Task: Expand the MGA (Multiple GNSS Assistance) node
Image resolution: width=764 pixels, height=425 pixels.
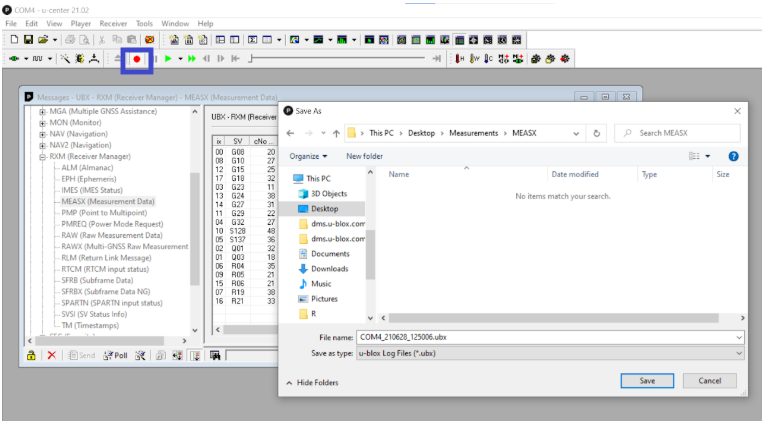Action: point(43,112)
